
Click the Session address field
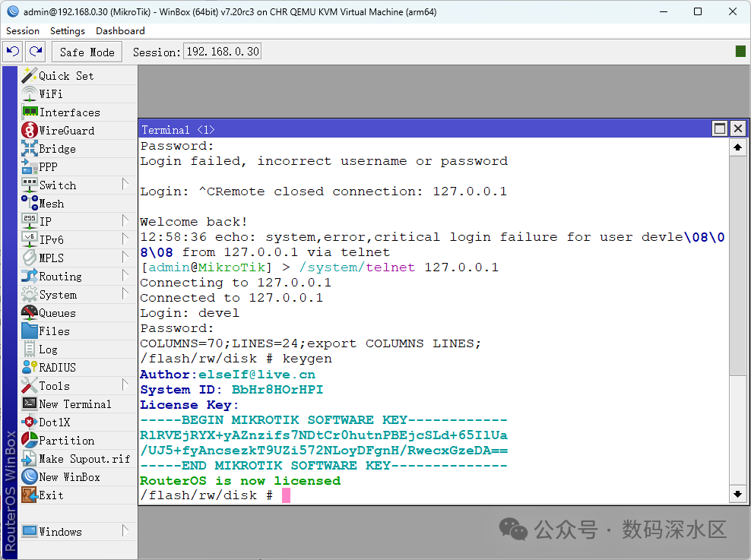(x=222, y=51)
